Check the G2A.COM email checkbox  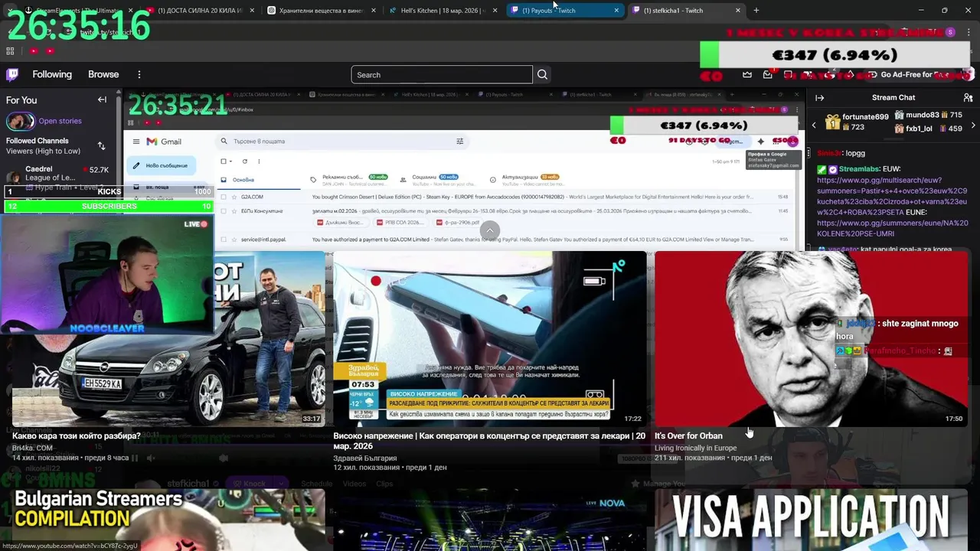[x=224, y=197]
